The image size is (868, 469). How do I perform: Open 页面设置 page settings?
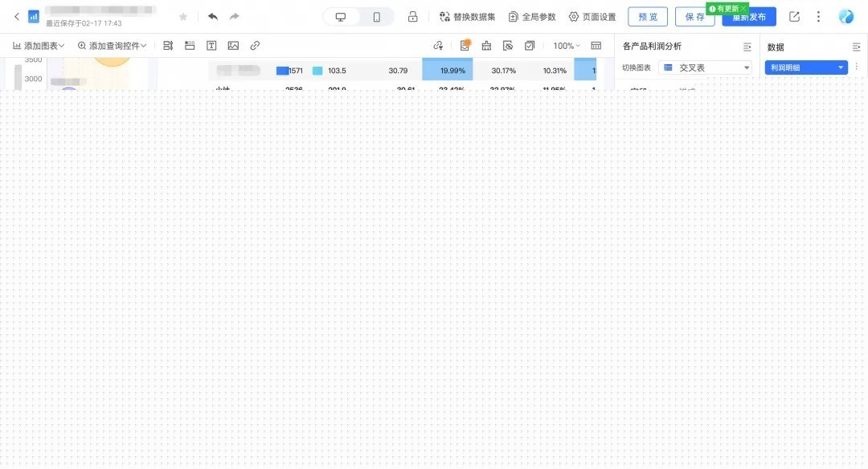point(592,17)
